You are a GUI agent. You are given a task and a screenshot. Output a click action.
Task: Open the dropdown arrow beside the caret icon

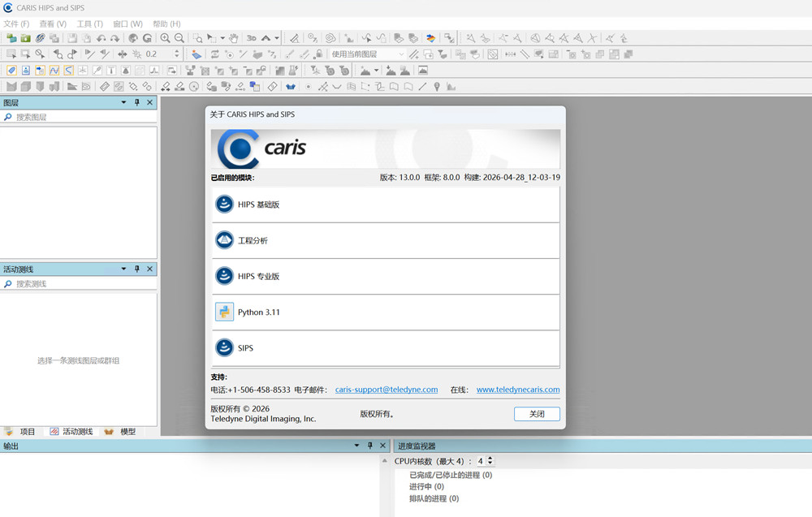click(x=277, y=38)
